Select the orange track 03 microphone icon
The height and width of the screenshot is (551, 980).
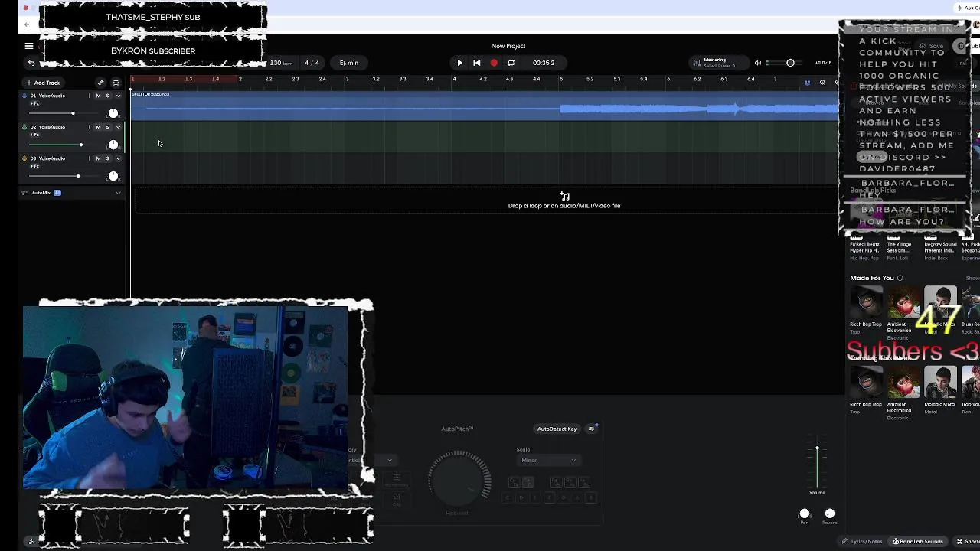pyautogui.click(x=24, y=158)
